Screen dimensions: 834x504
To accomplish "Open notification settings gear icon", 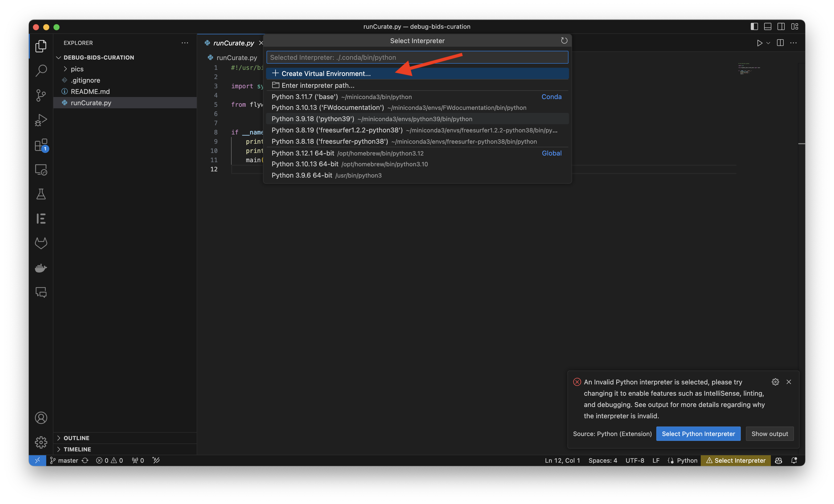I will 775,382.
